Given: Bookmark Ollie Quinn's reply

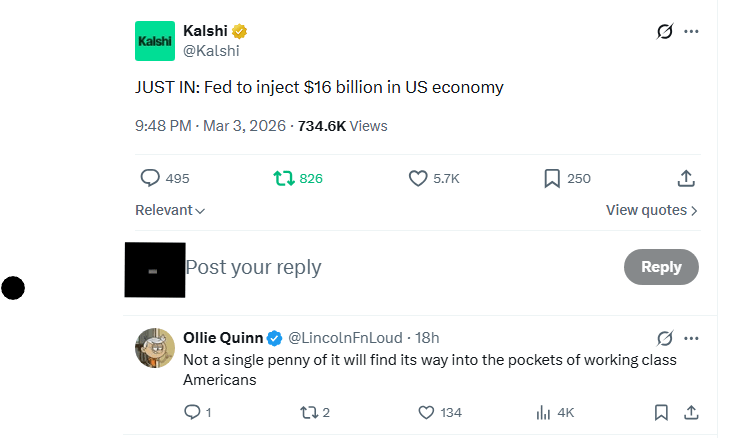Looking at the screenshot, I should click(x=661, y=412).
